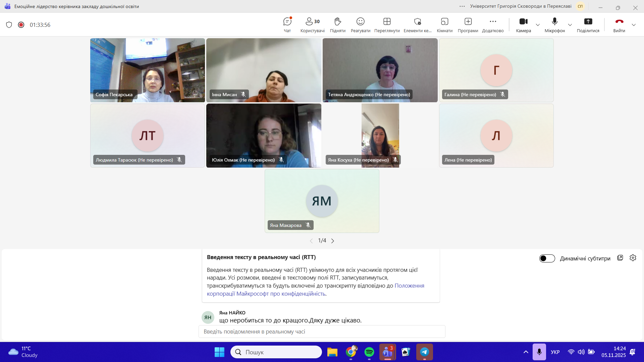Expand the leave options arrow next to Вийти
644x362 pixels.
(x=634, y=25)
